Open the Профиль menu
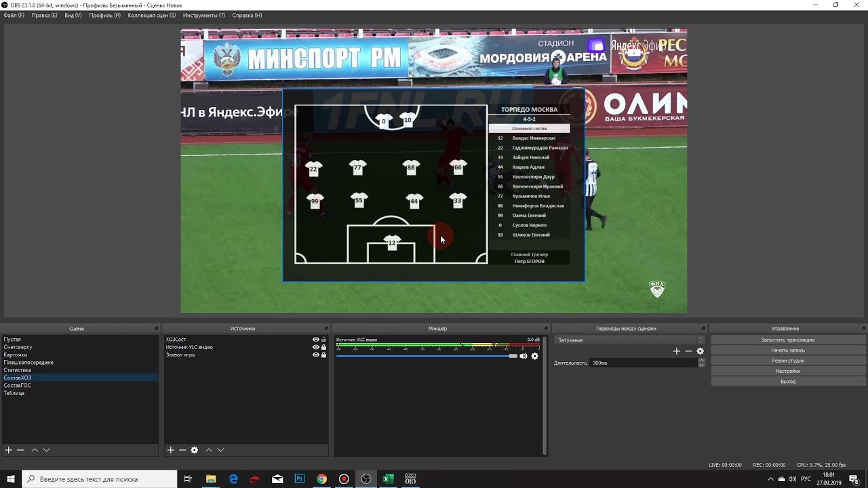The width and height of the screenshot is (868, 488). point(105,15)
